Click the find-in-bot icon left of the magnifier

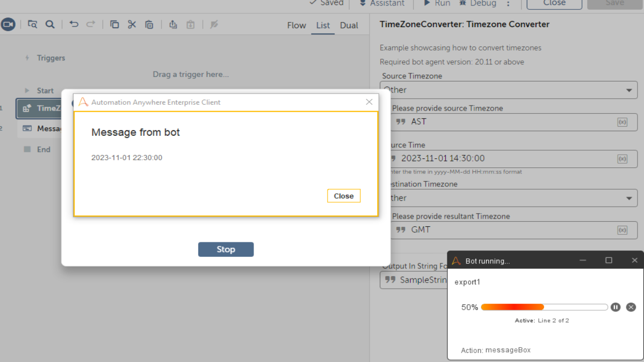(x=33, y=24)
